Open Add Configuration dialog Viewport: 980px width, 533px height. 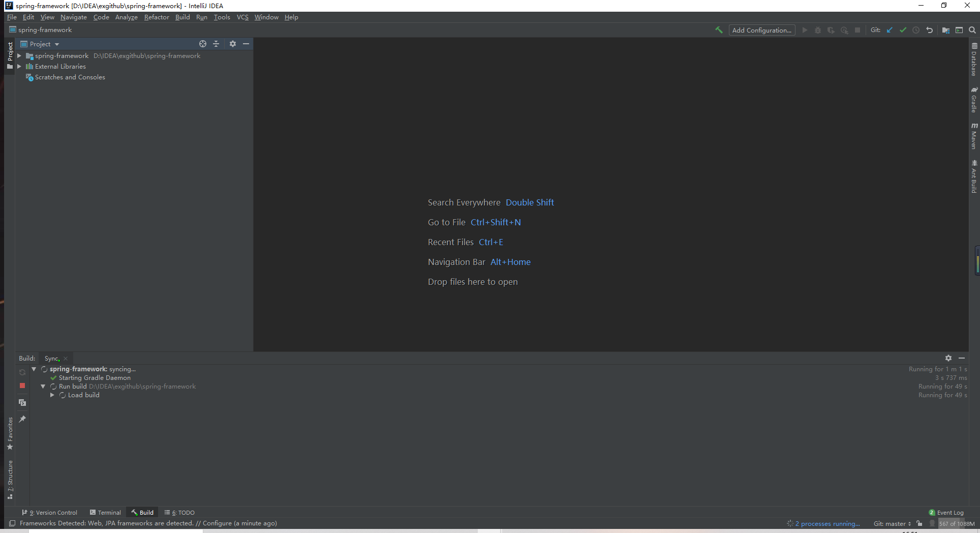point(761,30)
